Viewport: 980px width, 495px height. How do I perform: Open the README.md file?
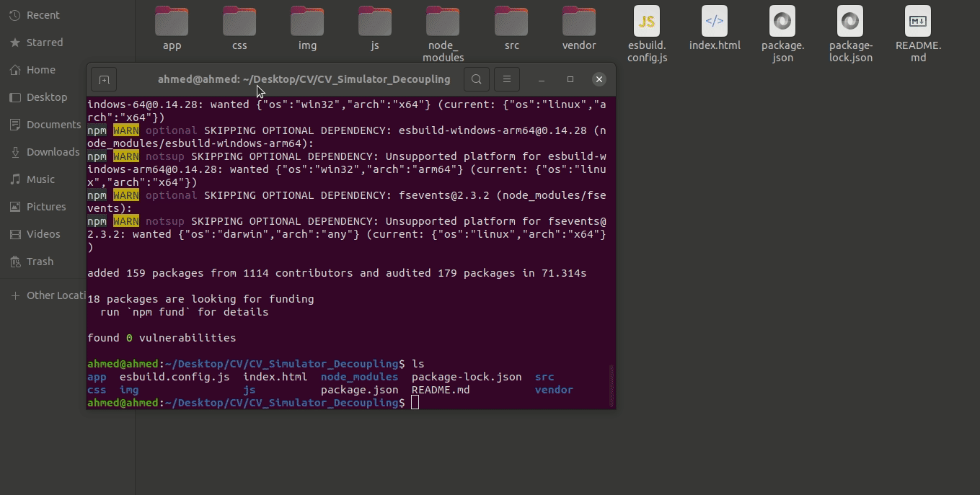[917, 22]
